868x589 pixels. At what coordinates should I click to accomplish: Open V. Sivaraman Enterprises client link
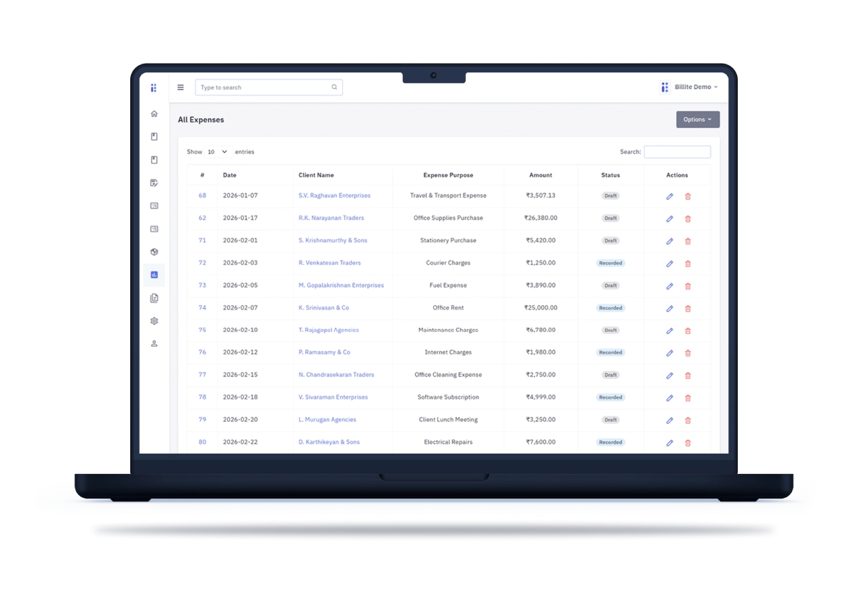click(333, 397)
